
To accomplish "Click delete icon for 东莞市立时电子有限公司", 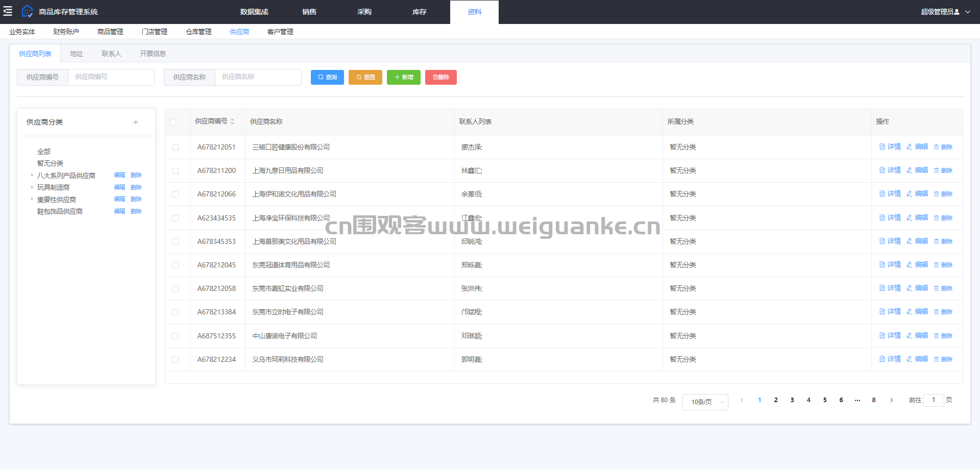I will pyautogui.click(x=936, y=312).
